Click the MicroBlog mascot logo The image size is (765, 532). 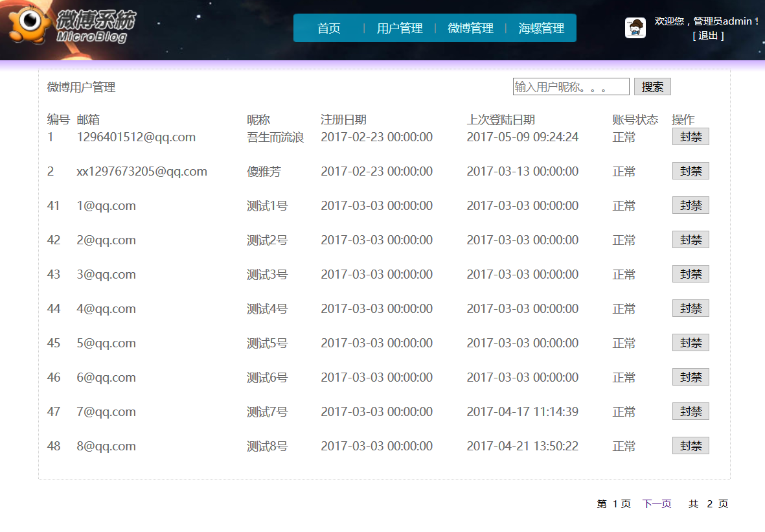(29, 23)
